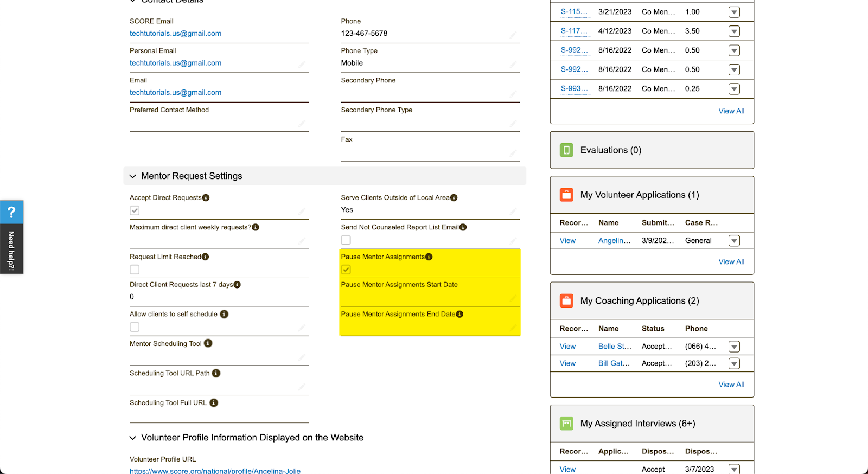Click the 123-467-5678 phone value
Image resolution: width=868 pixels, height=474 pixels.
pos(364,34)
